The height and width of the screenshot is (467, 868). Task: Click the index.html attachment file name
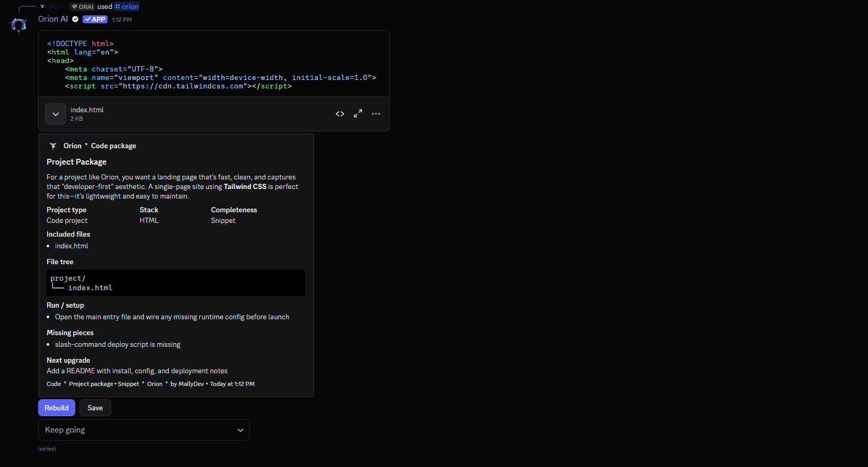[87, 110]
